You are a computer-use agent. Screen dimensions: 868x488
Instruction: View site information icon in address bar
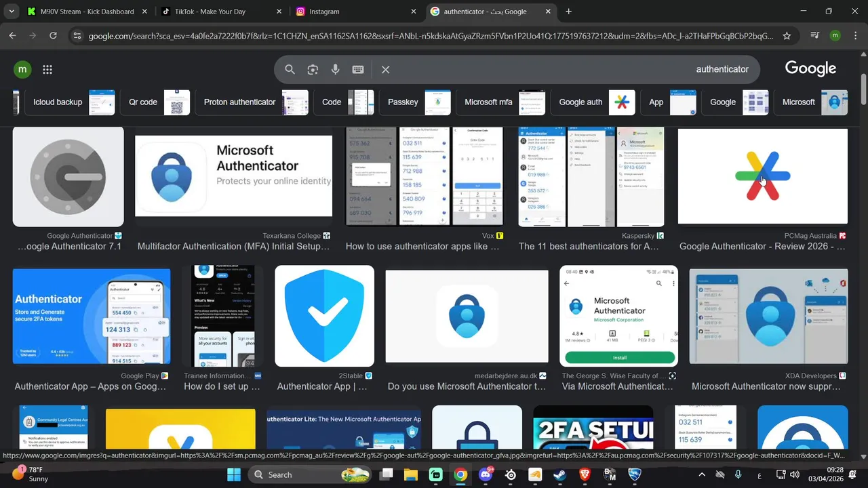(x=77, y=35)
